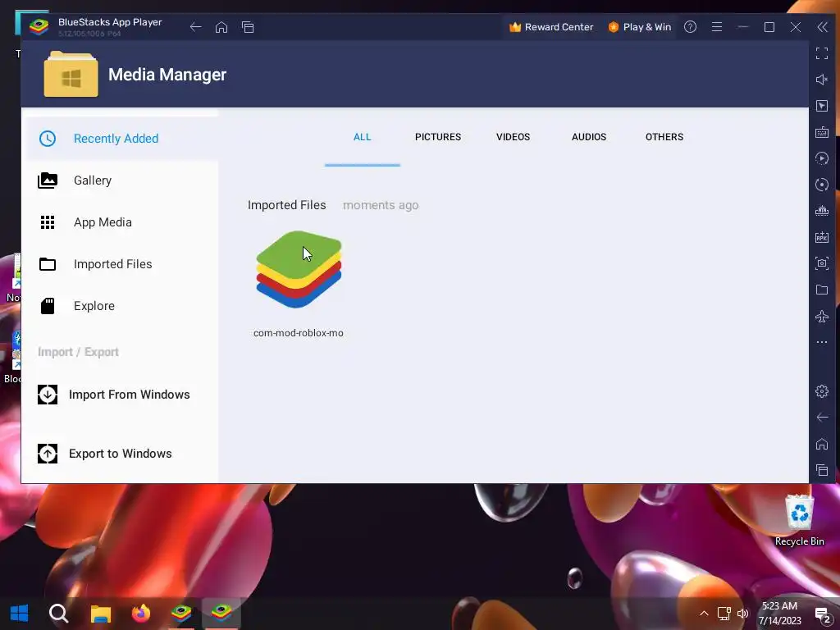Open Explore in the sidebar

tap(121, 306)
